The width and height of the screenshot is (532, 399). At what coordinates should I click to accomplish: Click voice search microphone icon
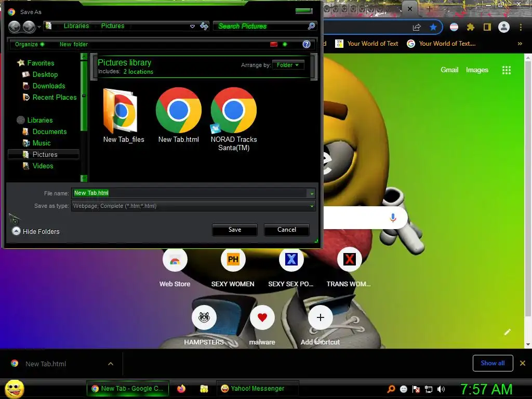(393, 218)
